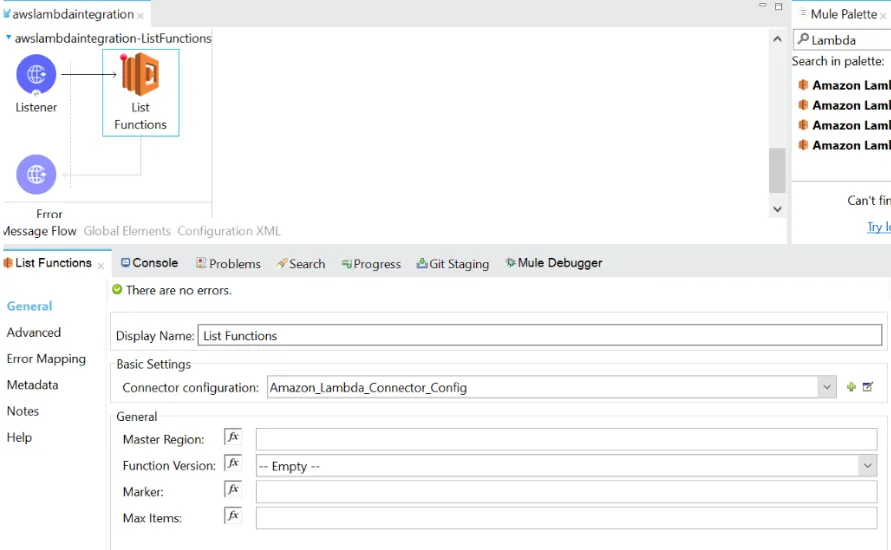This screenshot has height=550, width=891.
Task: Select the Advanced properties section
Action: [34, 332]
